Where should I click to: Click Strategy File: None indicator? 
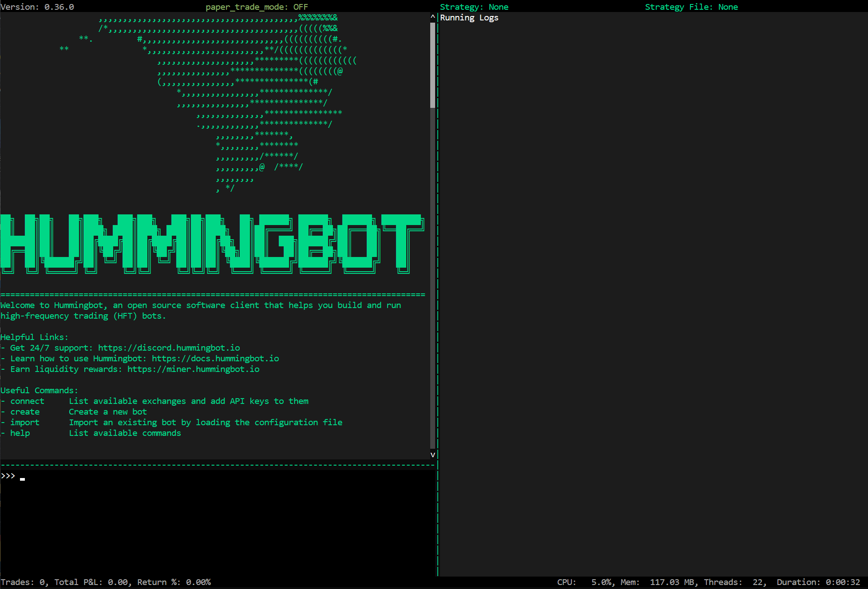click(692, 7)
